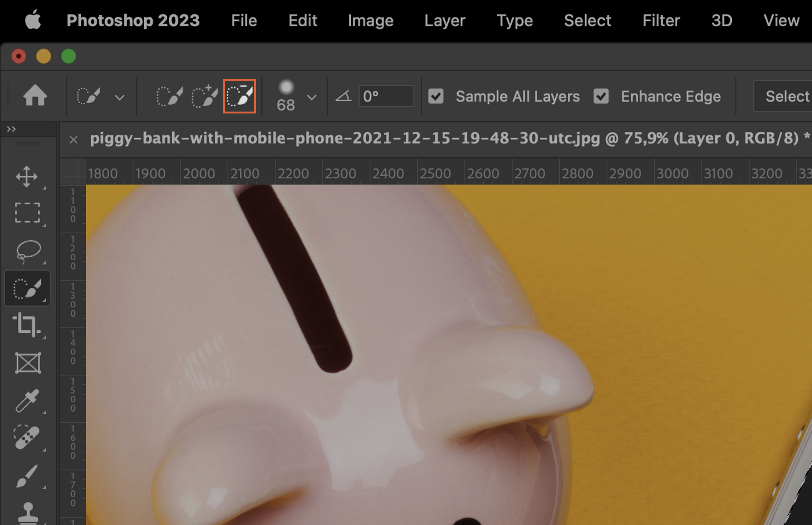The image size is (812, 525).
Task: Select the Brush tool in toolbar
Action: (x=27, y=476)
